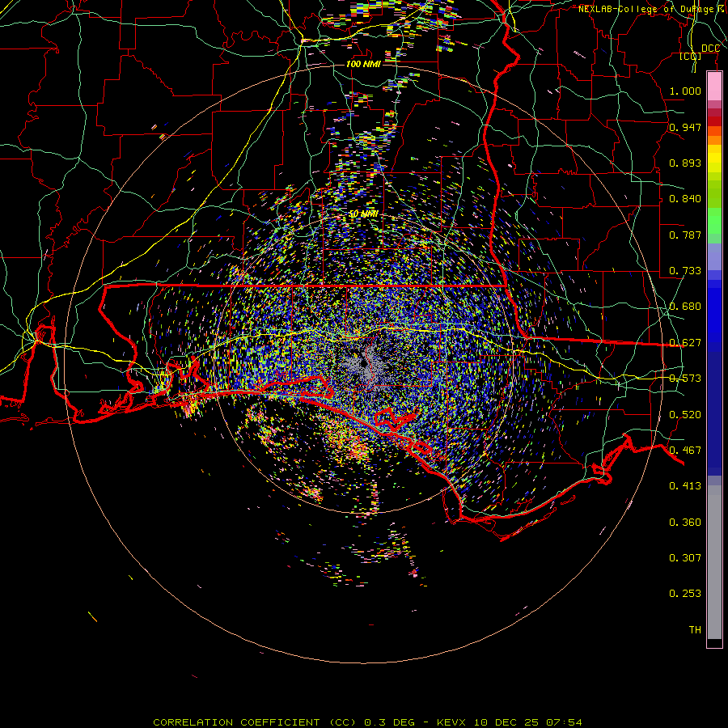The height and width of the screenshot is (728, 728).
Task: Select the 0.520 scale value
Action: tap(685, 415)
